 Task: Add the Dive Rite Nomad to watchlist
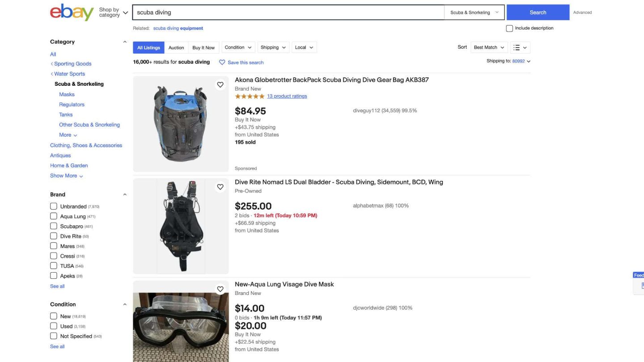click(220, 187)
